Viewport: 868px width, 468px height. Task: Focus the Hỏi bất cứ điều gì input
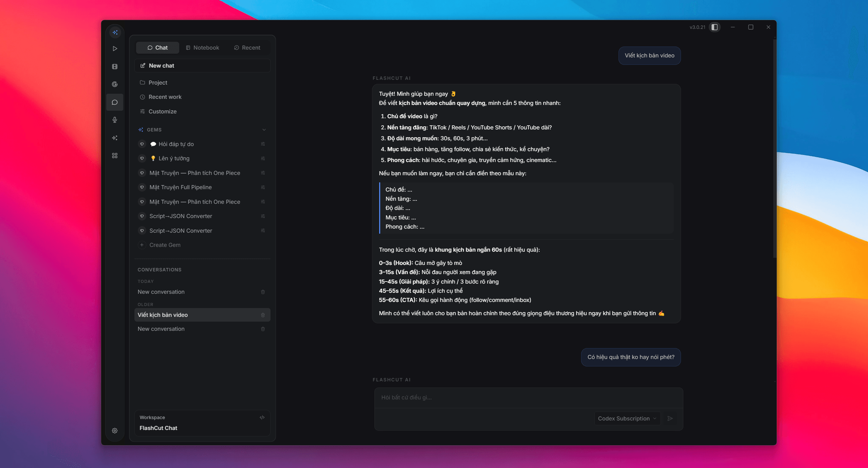click(529, 397)
